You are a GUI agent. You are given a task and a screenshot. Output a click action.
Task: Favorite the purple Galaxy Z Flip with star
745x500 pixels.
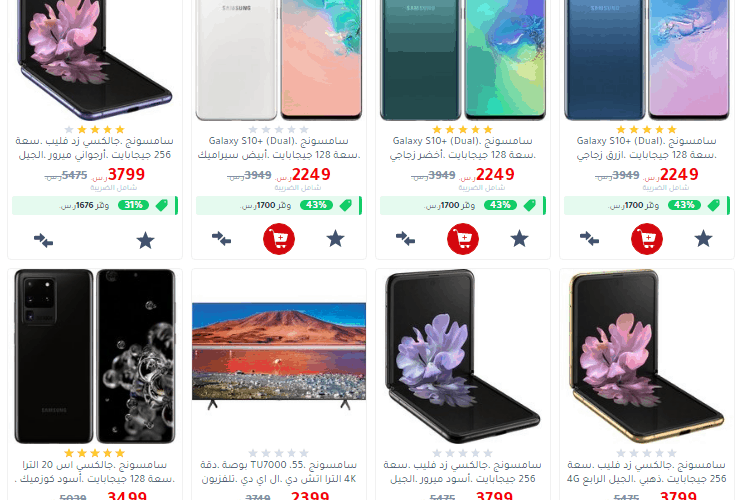pos(145,240)
